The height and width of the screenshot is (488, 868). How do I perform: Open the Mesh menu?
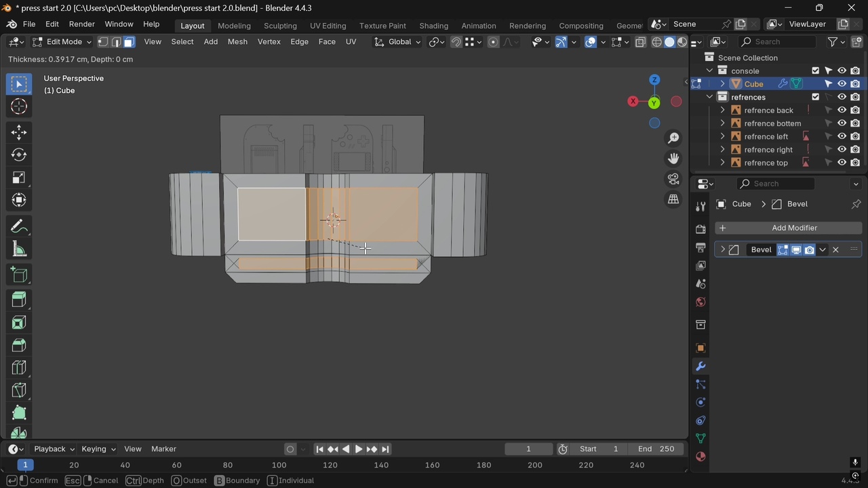click(237, 42)
